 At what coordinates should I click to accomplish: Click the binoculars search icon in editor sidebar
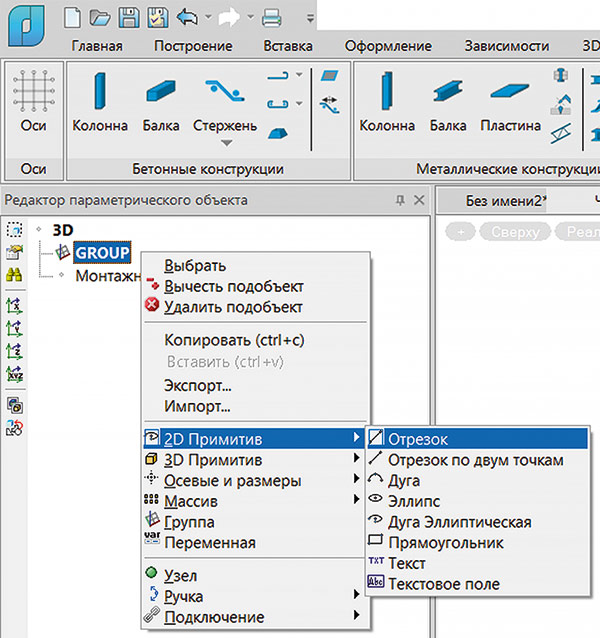coord(14,275)
